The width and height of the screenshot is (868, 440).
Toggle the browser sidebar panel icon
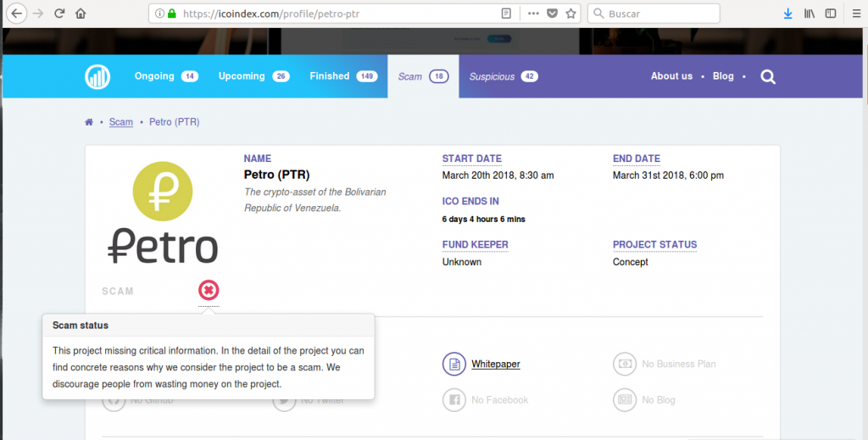coord(831,14)
